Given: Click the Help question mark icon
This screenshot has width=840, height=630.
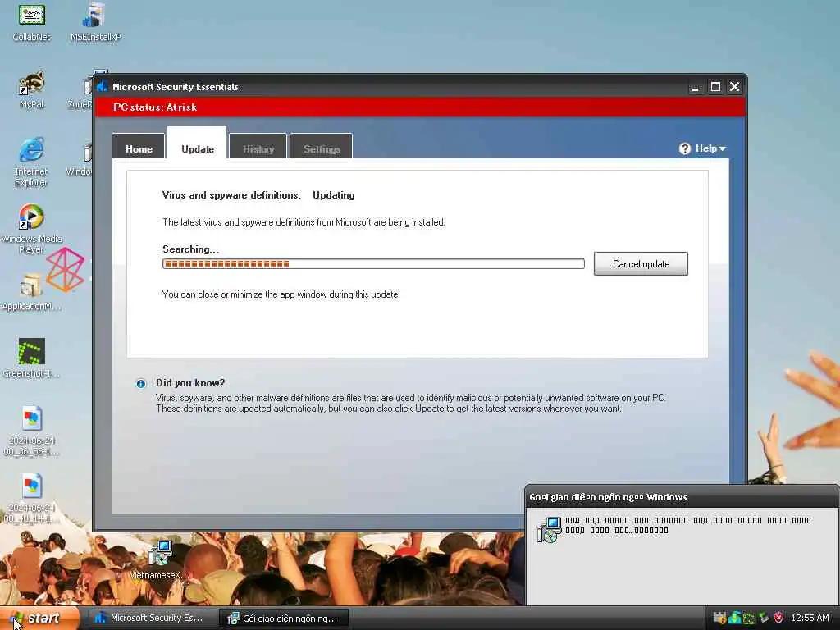Looking at the screenshot, I should click(685, 148).
